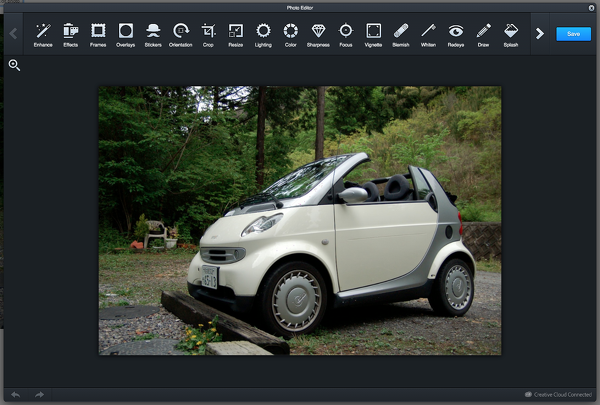Open the Effects tool

click(x=70, y=35)
